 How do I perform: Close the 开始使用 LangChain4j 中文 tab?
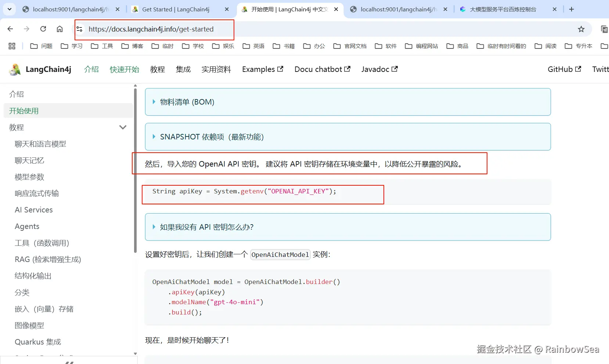coord(336,9)
